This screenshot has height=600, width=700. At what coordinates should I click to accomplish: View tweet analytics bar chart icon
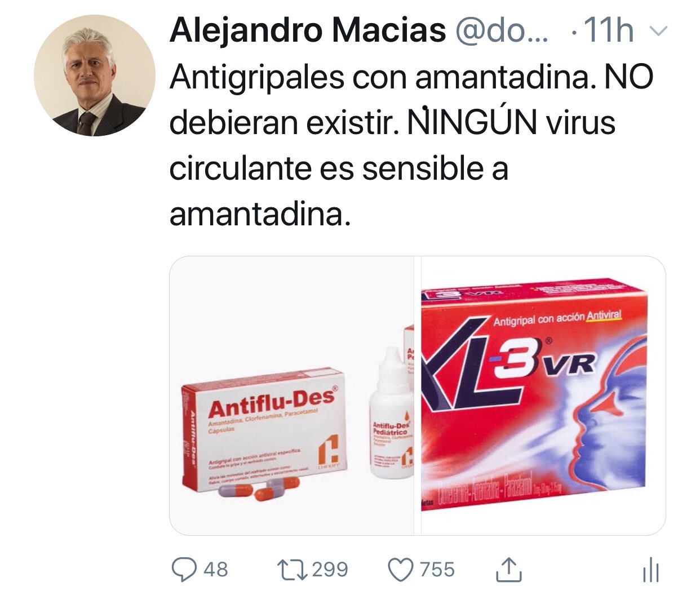(650, 570)
